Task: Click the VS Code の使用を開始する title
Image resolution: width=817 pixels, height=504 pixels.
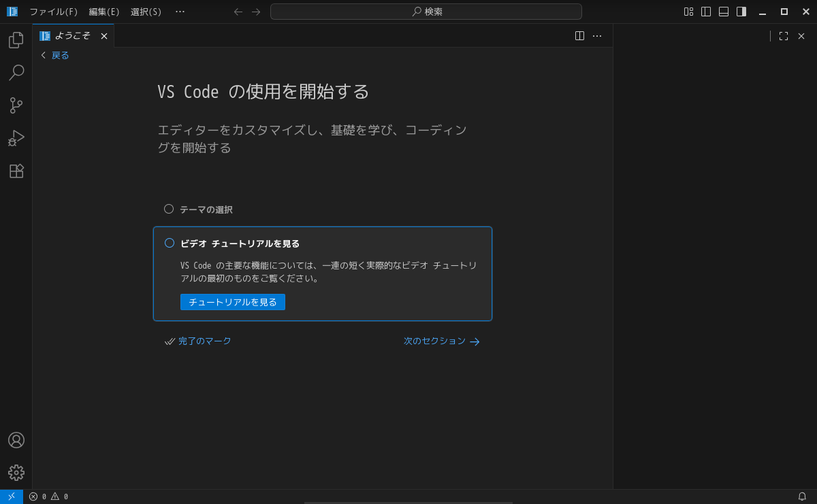Action: (x=263, y=91)
